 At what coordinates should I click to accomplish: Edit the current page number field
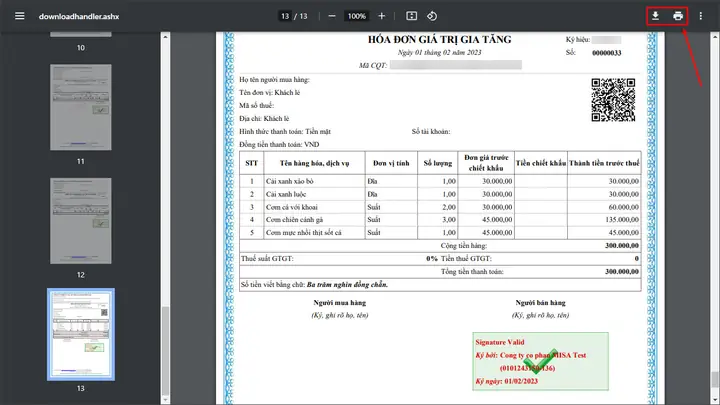[285, 16]
